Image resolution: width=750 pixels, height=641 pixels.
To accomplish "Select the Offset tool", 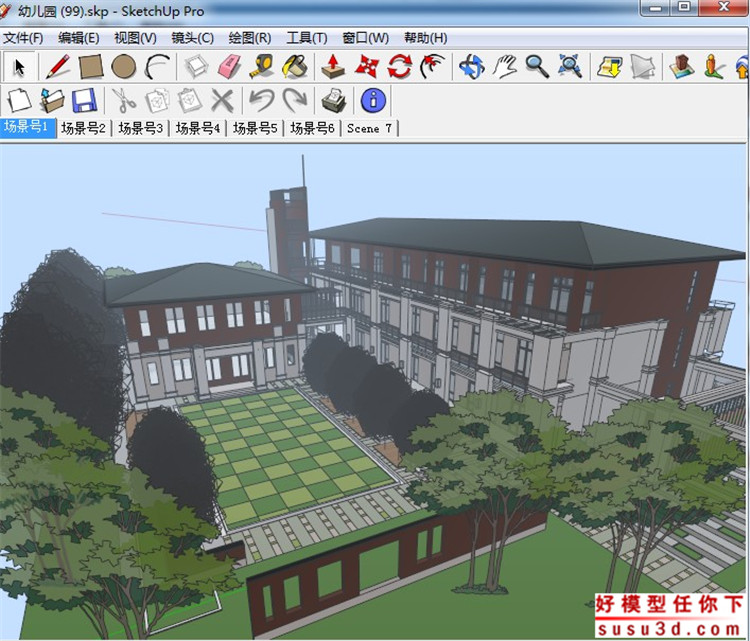I will click(x=432, y=66).
